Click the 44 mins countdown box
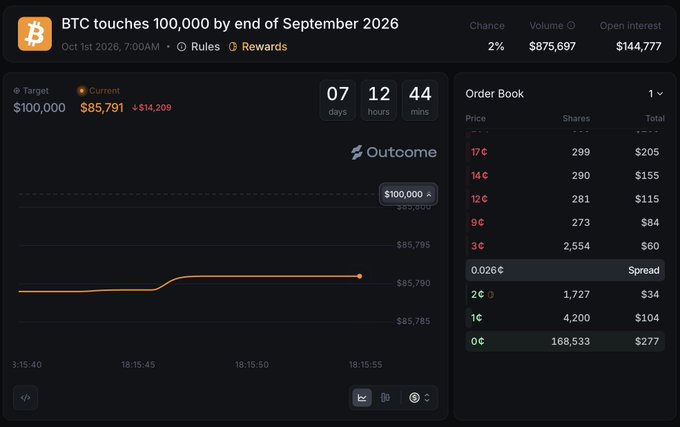 pos(419,101)
